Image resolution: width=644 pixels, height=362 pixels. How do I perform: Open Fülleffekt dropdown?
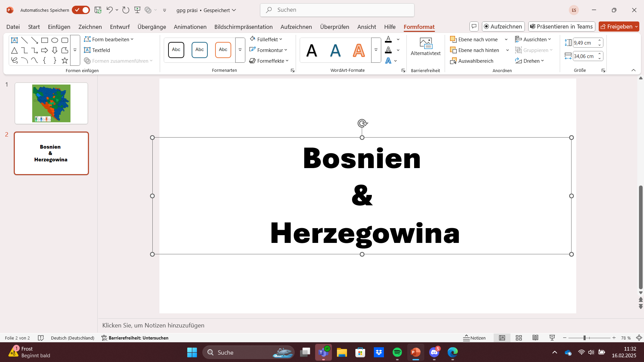click(x=266, y=39)
